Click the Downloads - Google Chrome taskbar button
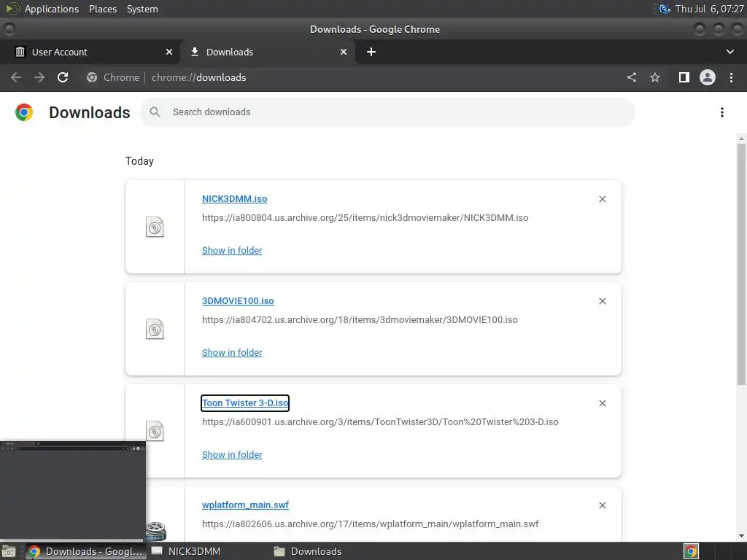747x560 pixels. pos(86,551)
